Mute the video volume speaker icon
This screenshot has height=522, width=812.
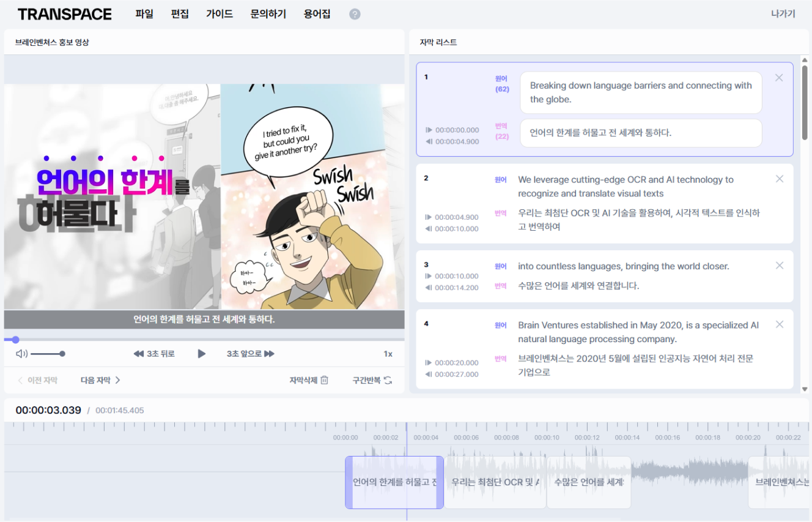(21, 354)
